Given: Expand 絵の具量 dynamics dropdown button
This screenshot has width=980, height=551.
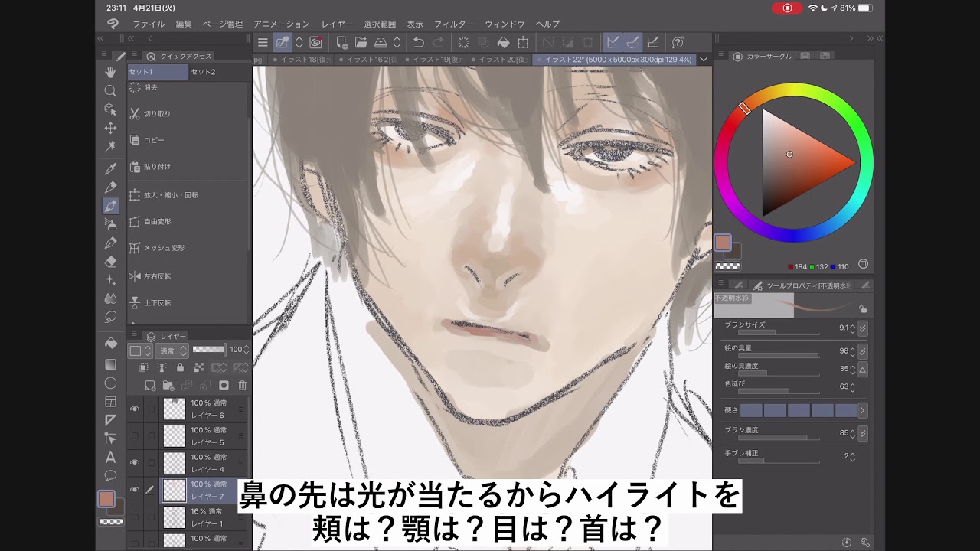Looking at the screenshot, I should coord(863,351).
